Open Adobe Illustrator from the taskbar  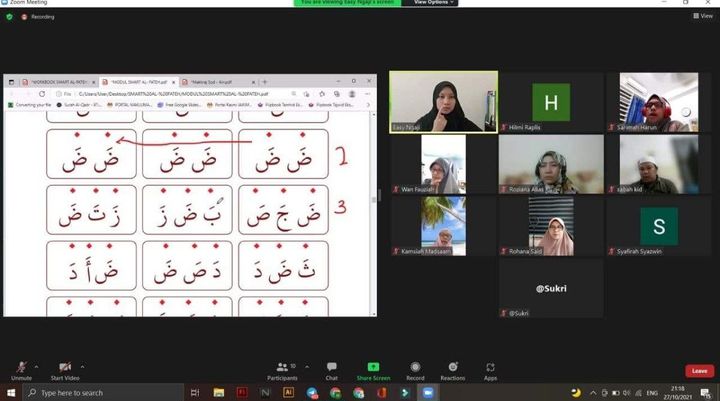tap(288, 393)
